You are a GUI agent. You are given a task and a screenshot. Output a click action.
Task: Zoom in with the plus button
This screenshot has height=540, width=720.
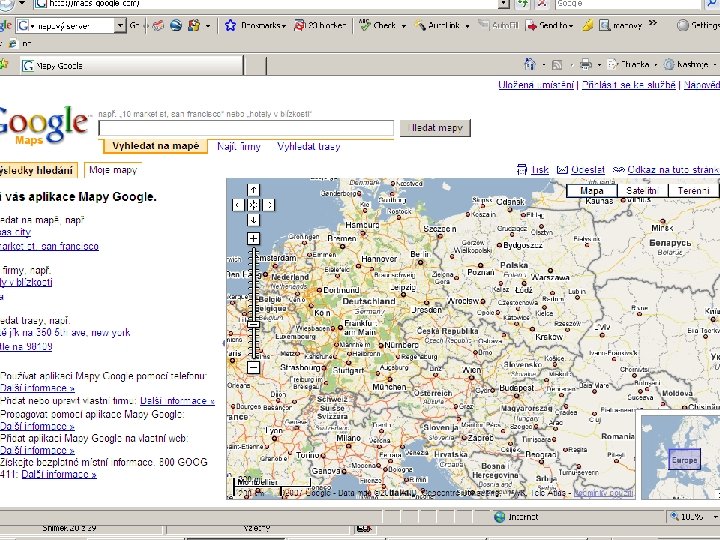point(253,238)
